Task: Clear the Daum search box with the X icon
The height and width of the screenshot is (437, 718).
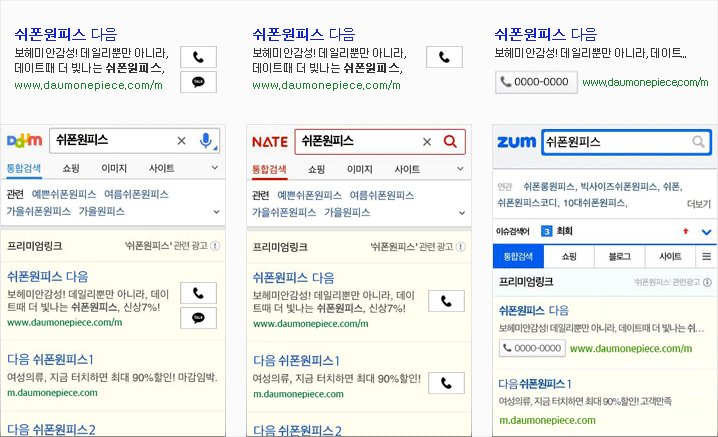Action: [181, 141]
